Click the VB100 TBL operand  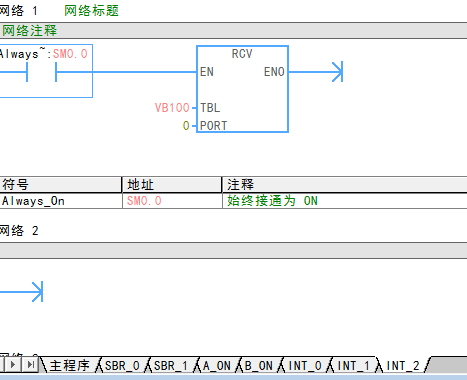pos(172,108)
